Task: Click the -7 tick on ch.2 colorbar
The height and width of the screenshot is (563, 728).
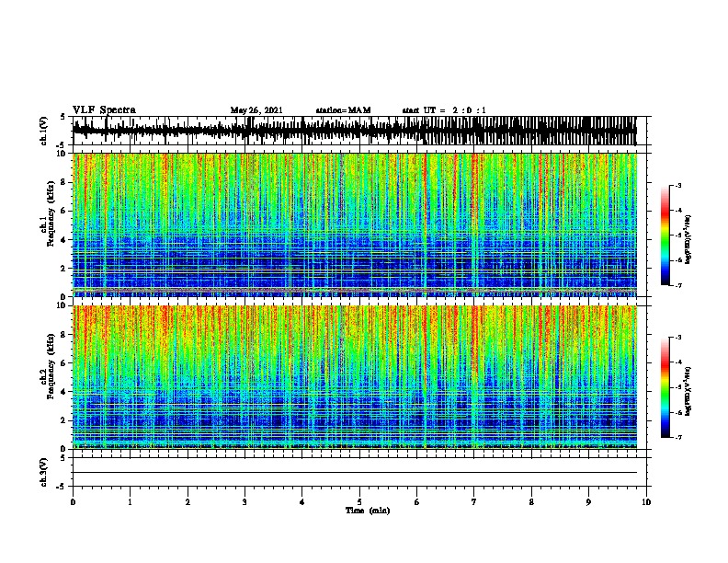Action: [x=678, y=438]
